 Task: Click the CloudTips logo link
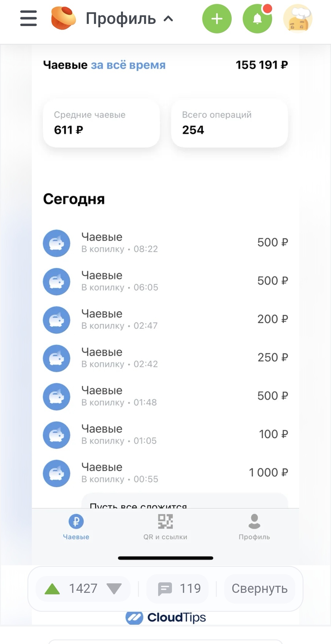click(165, 617)
